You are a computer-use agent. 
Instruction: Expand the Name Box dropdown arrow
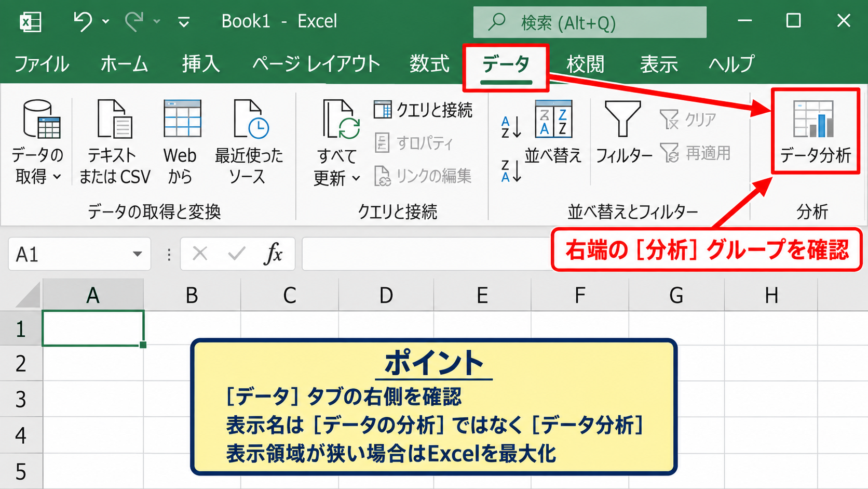point(138,254)
